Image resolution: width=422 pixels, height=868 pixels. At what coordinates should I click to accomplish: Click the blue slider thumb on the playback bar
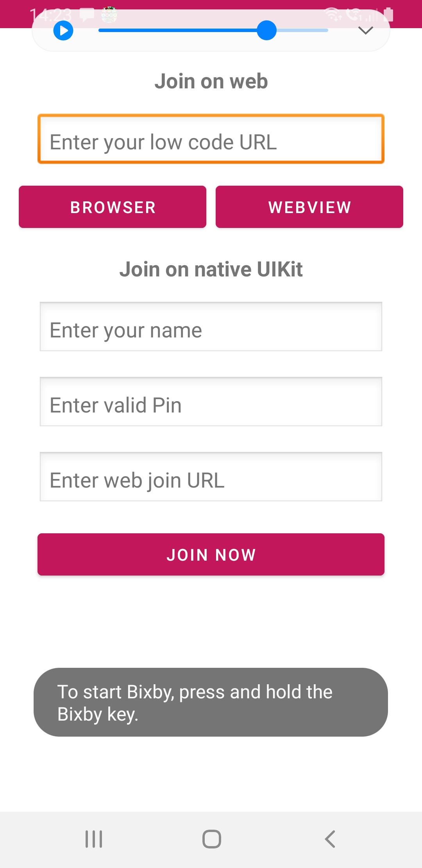tap(267, 30)
